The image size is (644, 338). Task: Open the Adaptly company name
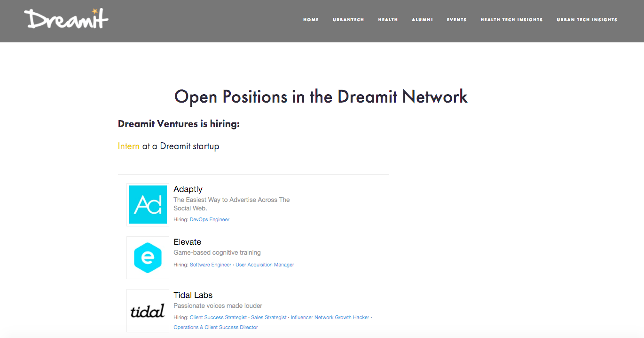(188, 189)
